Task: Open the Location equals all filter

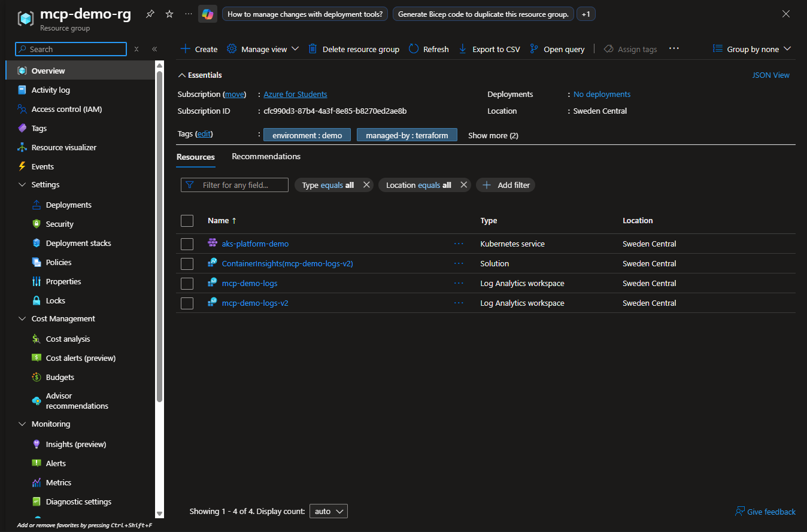Action: 418,185
